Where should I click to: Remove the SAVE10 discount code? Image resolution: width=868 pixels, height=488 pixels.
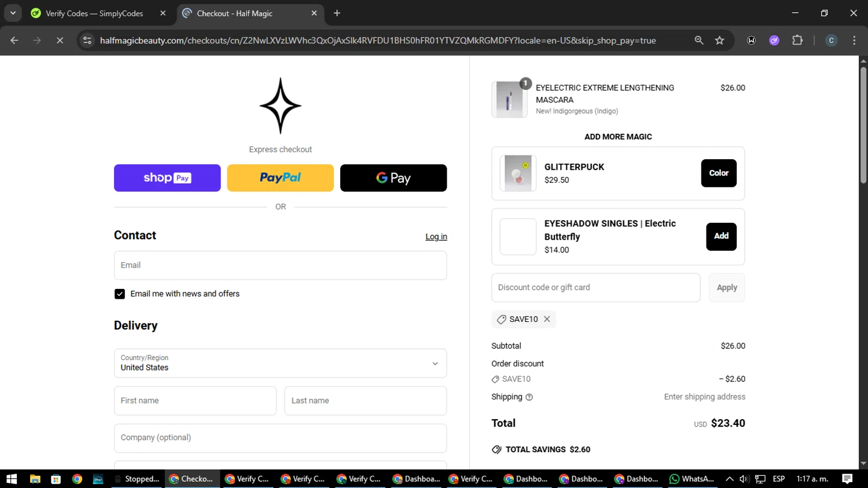pyautogui.click(x=547, y=319)
